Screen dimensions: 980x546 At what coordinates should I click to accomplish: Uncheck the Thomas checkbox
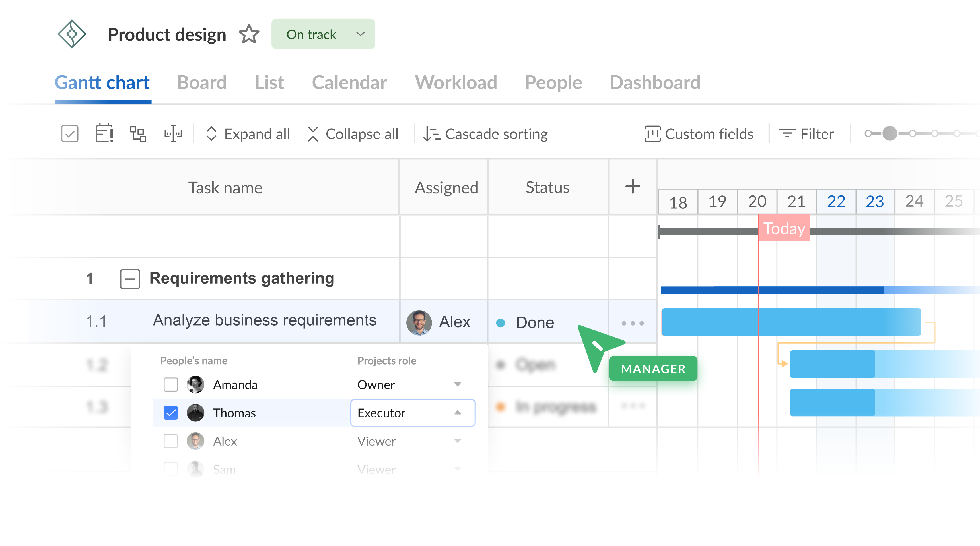coord(170,413)
